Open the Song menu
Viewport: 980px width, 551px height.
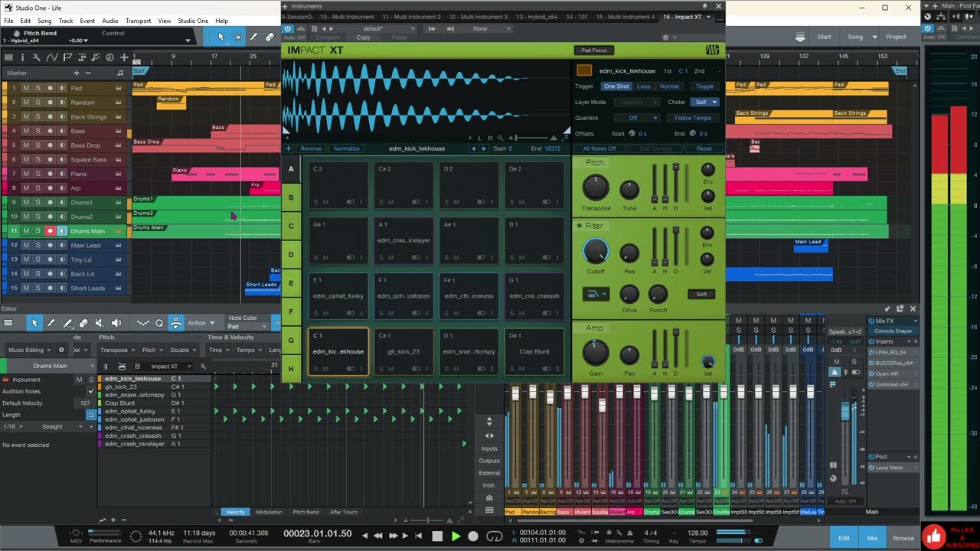click(44, 21)
